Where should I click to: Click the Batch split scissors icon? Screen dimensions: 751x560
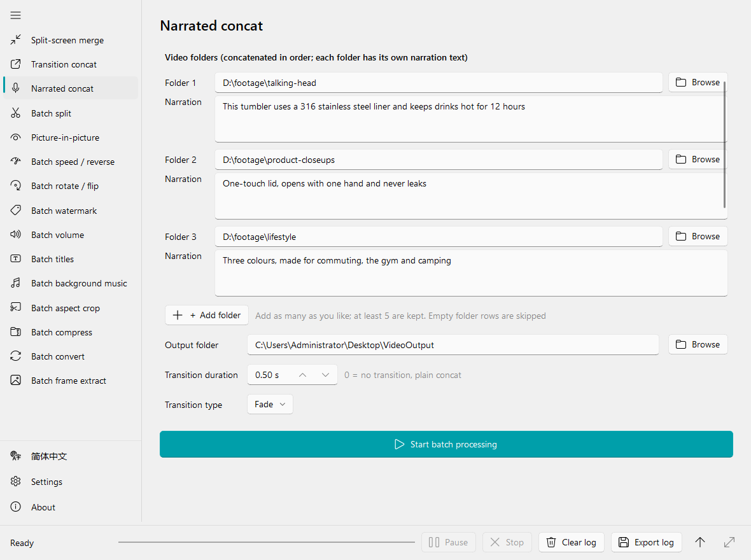[x=15, y=113]
